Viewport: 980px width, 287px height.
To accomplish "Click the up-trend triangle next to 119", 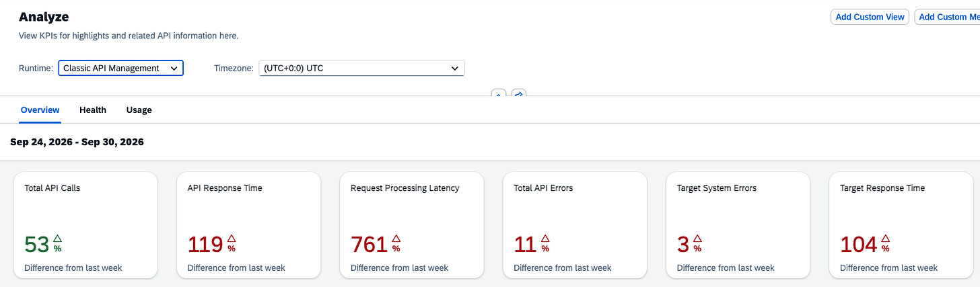I will (x=232, y=238).
